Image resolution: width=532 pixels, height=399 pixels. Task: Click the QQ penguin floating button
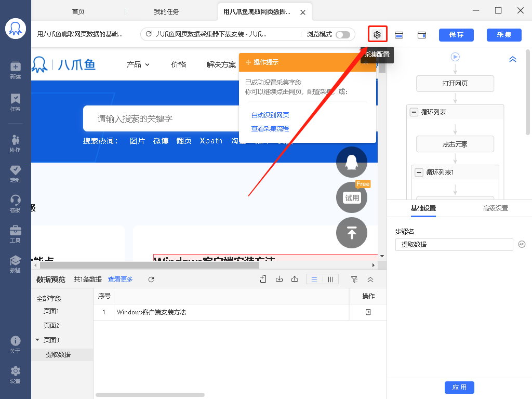click(352, 162)
